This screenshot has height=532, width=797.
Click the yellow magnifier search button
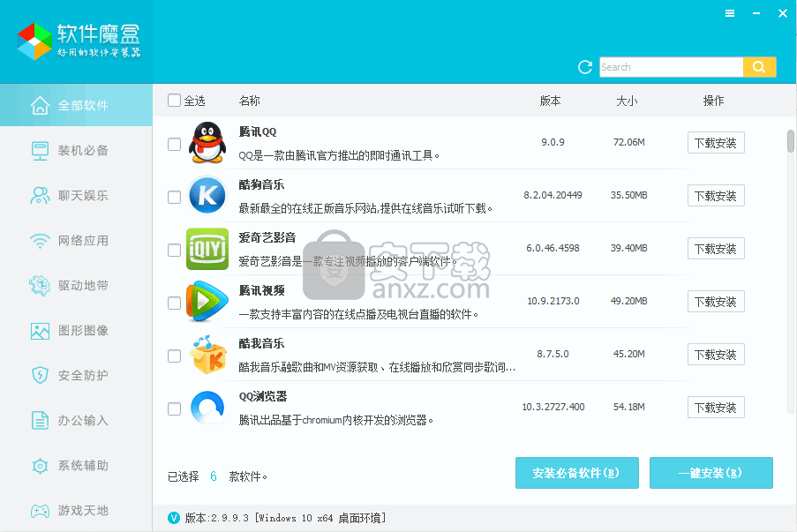pos(759,67)
